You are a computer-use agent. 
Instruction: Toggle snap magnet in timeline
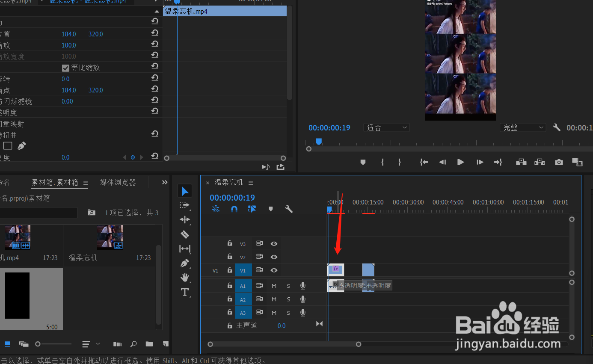click(x=234, y=209)
